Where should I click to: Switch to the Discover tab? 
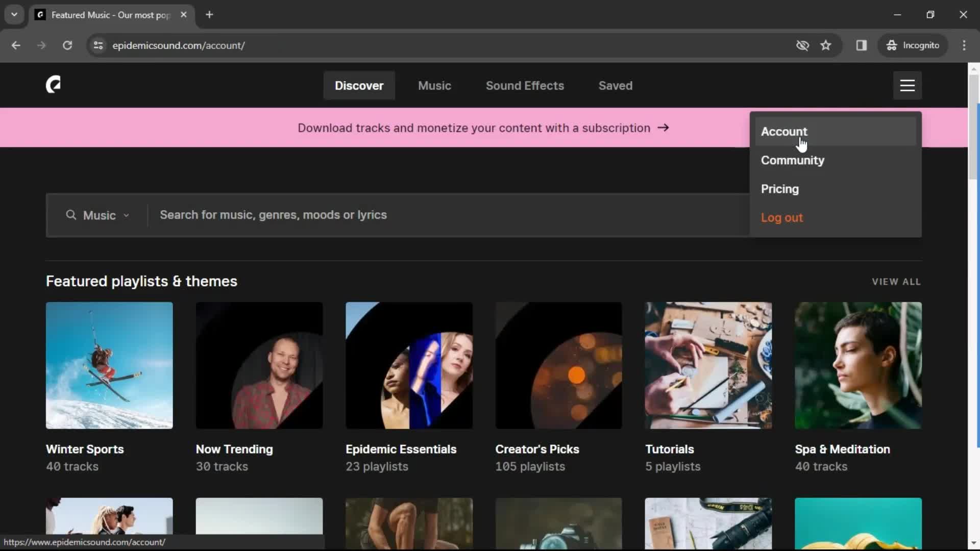tap(359, 86)
